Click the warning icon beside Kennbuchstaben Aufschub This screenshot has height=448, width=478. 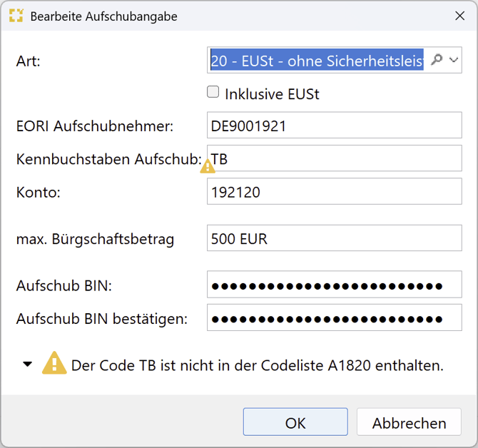(x=207, y=166)
